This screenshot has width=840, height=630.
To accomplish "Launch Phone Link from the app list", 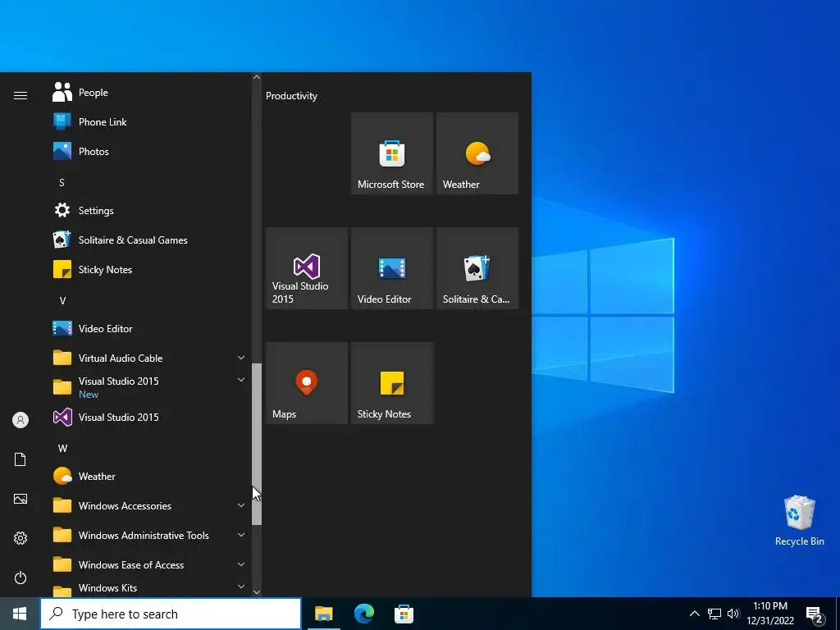I will [148, 122].
